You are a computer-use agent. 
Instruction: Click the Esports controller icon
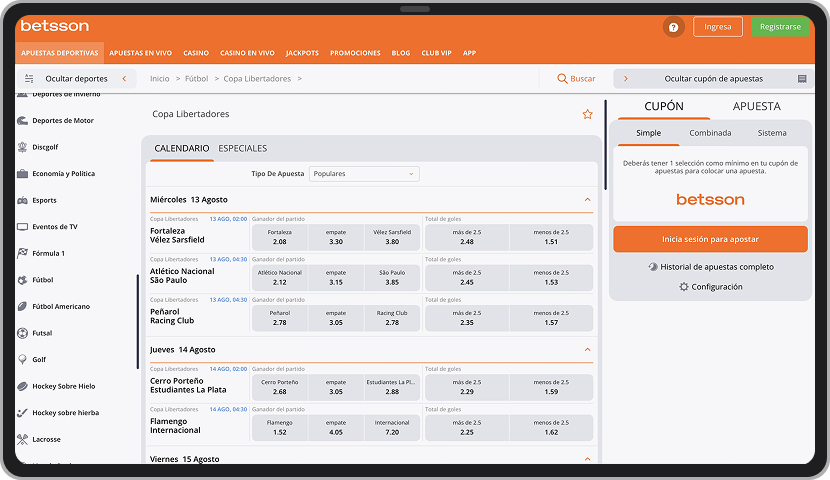pyautogui.click(x=22, y=201)
